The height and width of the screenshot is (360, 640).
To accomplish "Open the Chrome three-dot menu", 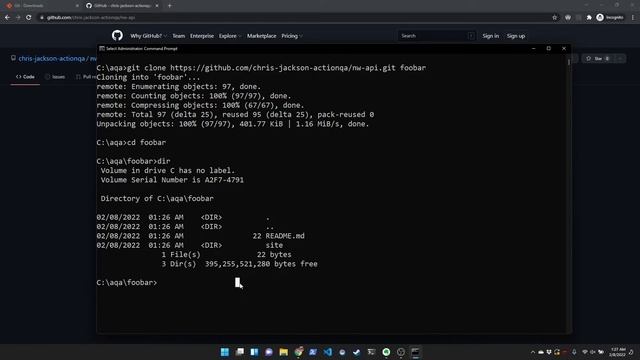I will click(x=633, y=18).
